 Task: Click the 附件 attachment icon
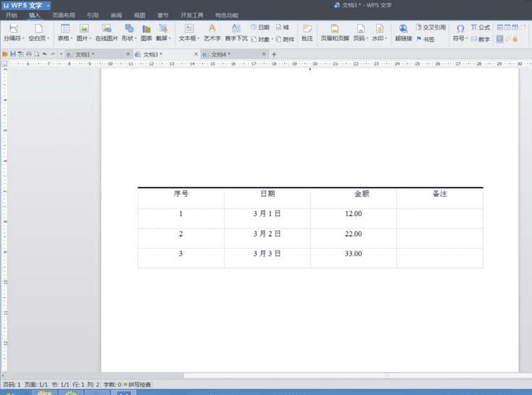(x=285, y=39)
